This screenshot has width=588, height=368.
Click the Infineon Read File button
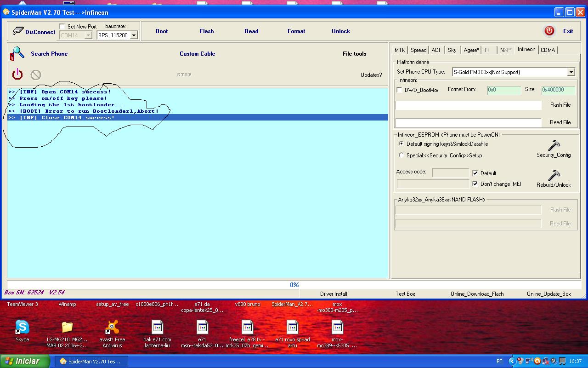click(x=560, y=122)
